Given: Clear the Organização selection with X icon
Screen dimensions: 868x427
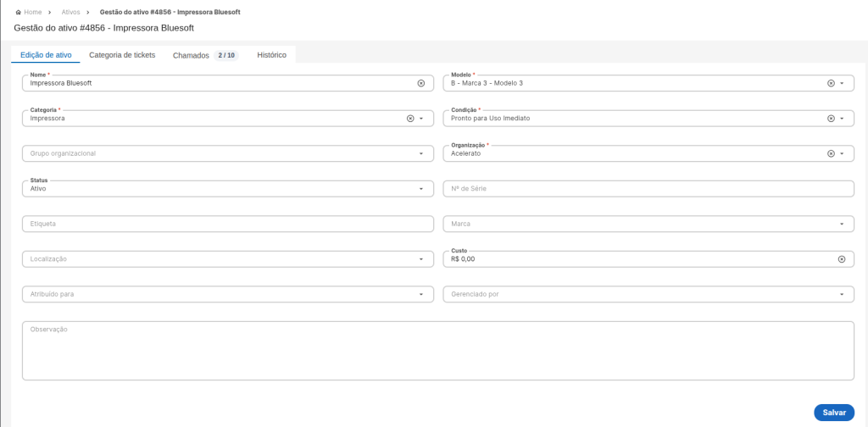Looking at the screenshot, I should (x=831, y=153).
